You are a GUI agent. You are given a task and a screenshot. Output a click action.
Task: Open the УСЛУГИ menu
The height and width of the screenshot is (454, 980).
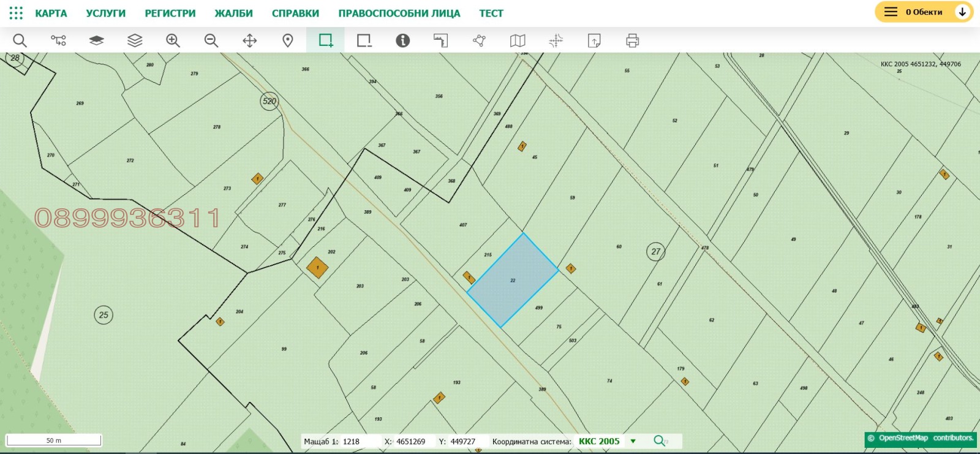pos(106,13)
